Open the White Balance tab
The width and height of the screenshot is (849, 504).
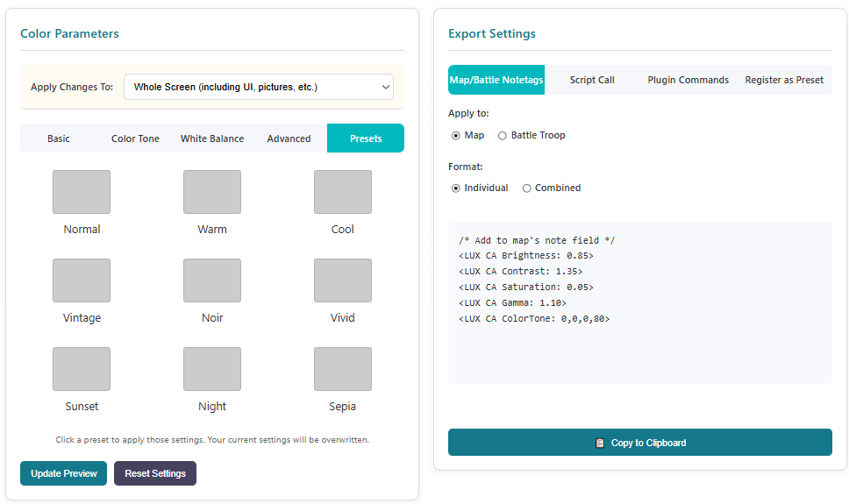click(x=212, y=138)
